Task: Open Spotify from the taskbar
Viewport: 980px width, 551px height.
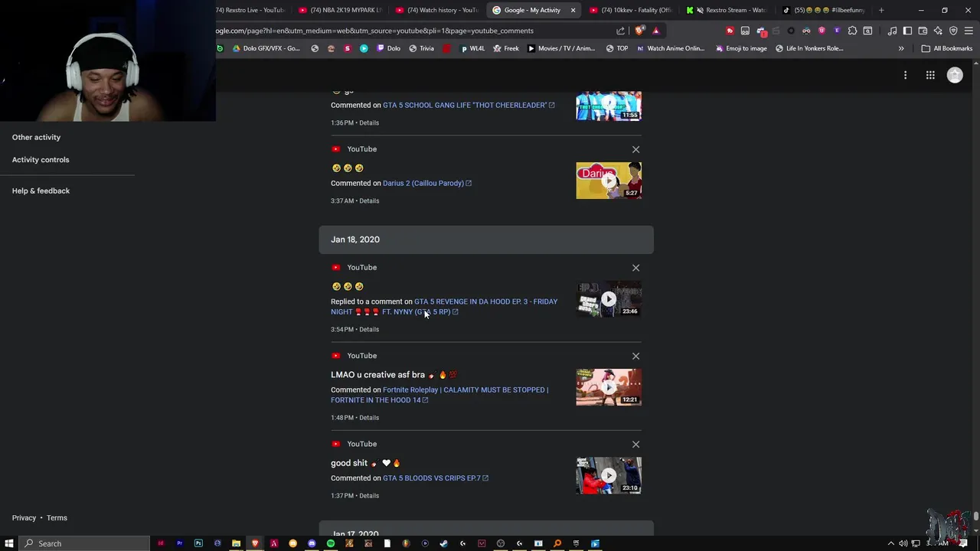Action: click(331, 543)
